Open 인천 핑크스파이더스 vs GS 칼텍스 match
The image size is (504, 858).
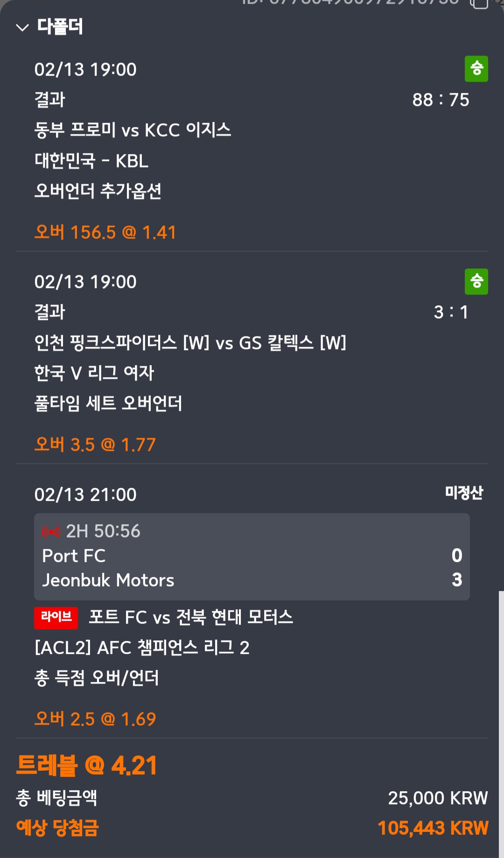pyautogui.click(x=190, y=343)
